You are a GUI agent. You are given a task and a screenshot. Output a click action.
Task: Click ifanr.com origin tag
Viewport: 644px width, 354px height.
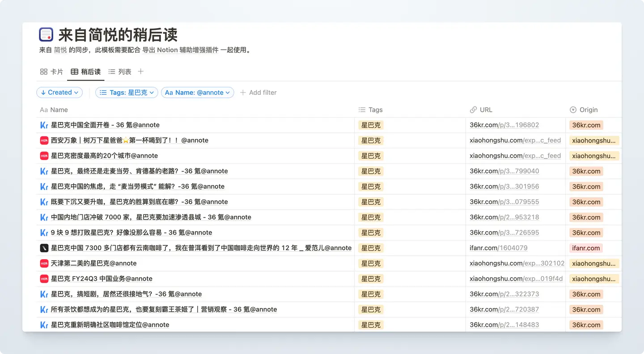point(586,248)
